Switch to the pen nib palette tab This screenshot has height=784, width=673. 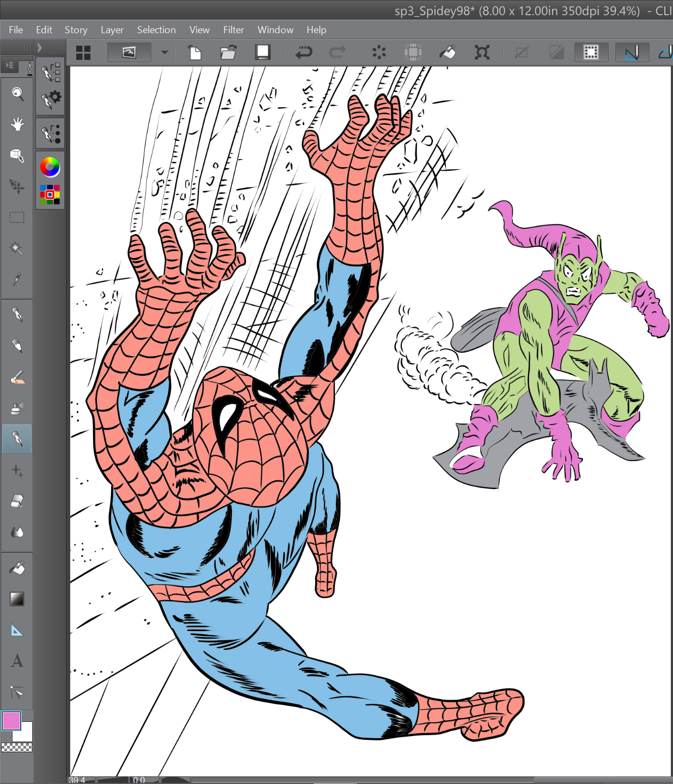click(29, 68)
